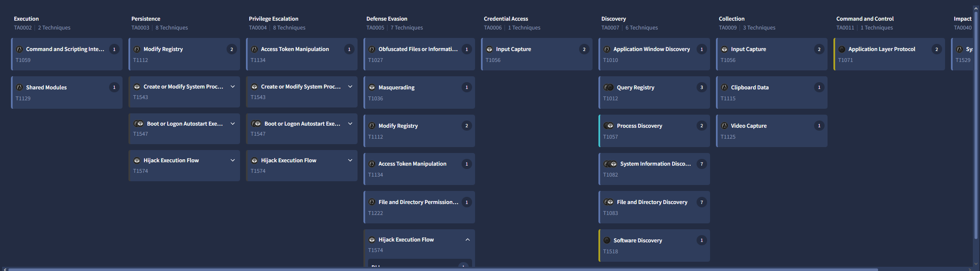Click the Process Discovery technique icon
The image size is (980, 271).
click(609, 126)
